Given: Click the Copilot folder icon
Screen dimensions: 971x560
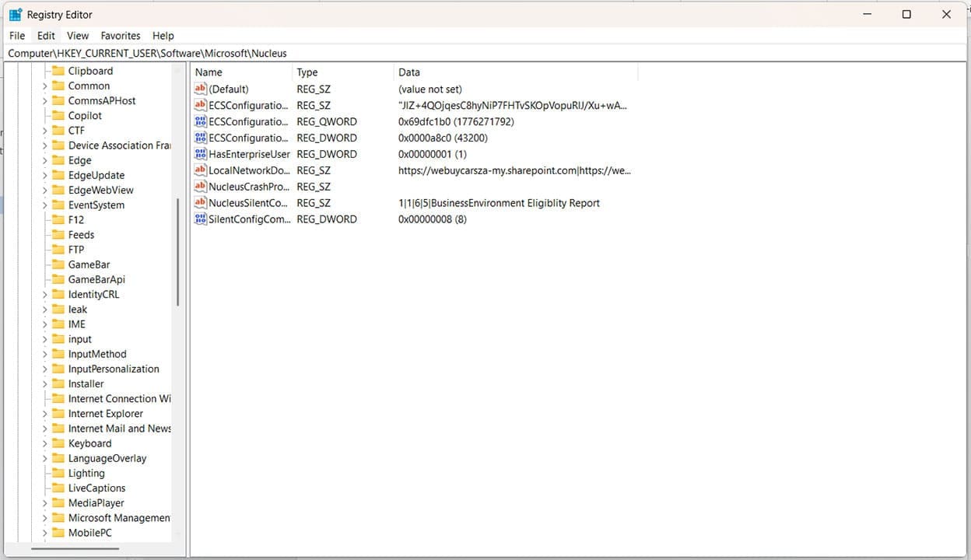Looking at the screenshot, I should tap(59, 115).
